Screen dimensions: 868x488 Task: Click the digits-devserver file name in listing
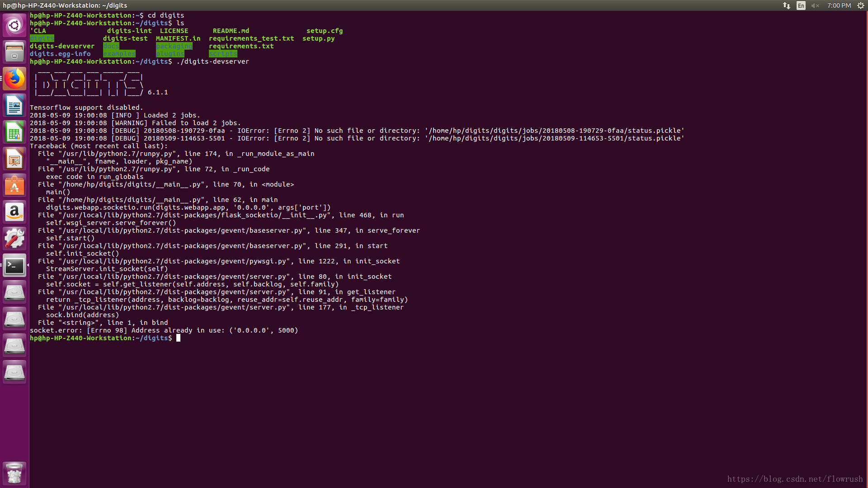point(62,46)
